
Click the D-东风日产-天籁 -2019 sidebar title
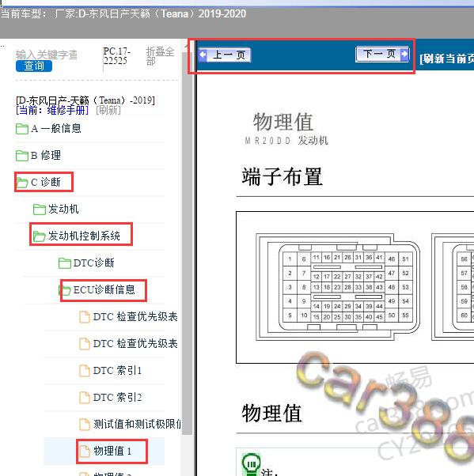[x=85, y=100]
